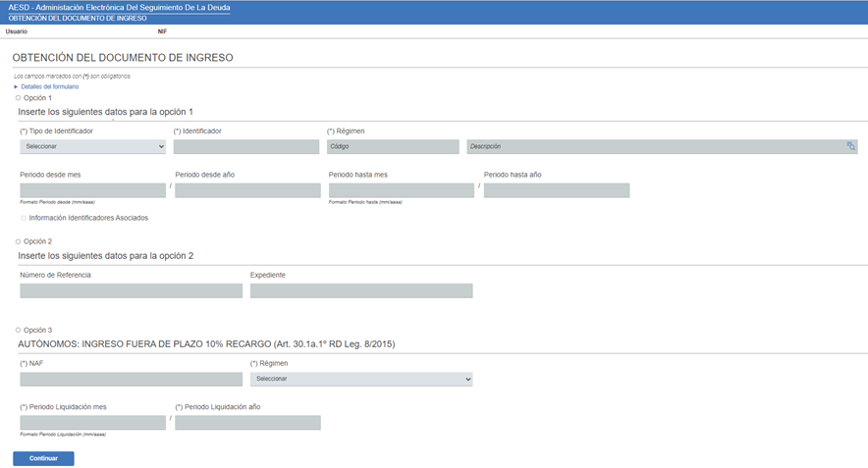
Task: Click the Régimen lookup icon beside Descripción
Action: (851, 146)
